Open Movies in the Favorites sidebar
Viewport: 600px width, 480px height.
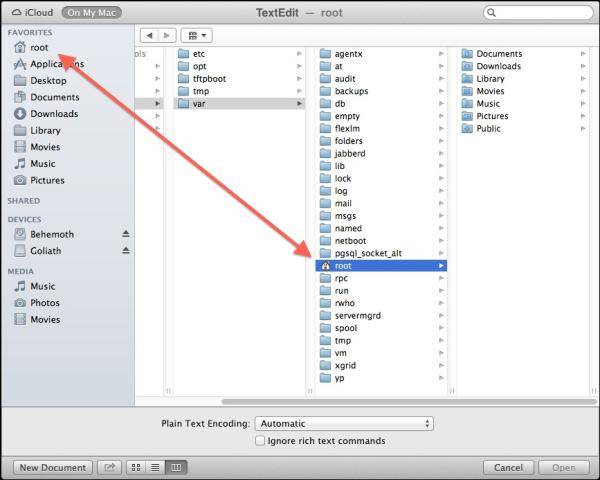click(37, 147)
